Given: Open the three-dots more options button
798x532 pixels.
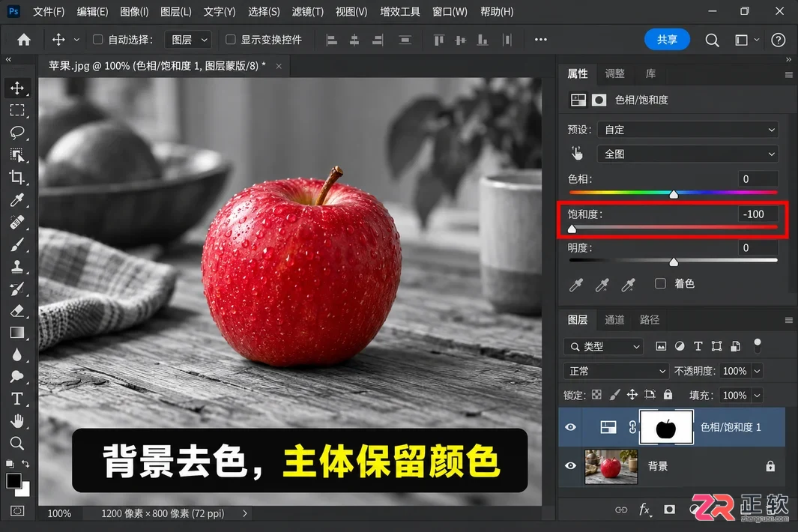Looking at the screenshot, I should 540,40.
